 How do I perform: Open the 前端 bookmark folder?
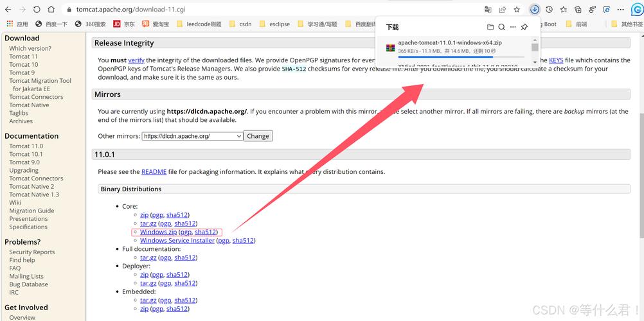point(577,24)
